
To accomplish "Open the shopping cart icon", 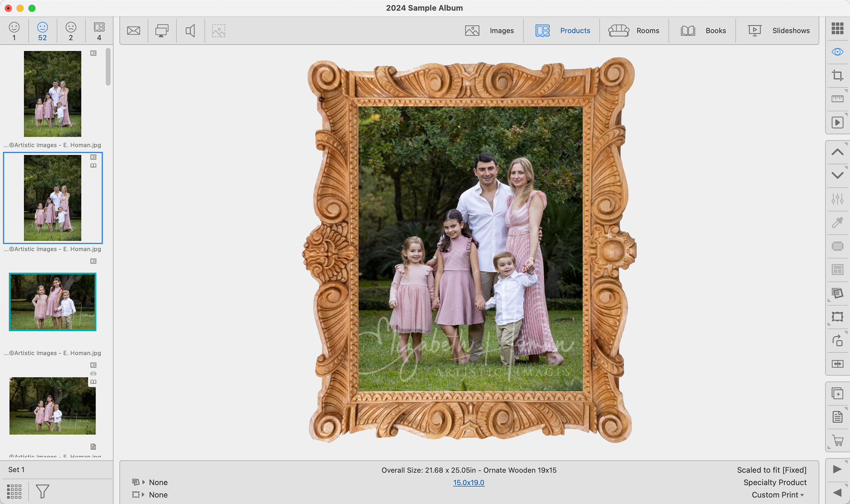I will coord(837,441).
